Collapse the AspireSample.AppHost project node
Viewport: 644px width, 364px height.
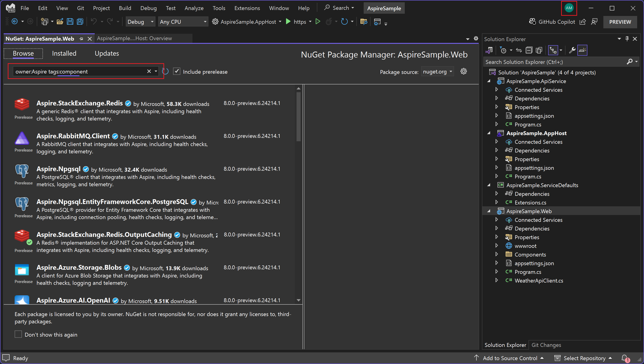pos(489,133)
